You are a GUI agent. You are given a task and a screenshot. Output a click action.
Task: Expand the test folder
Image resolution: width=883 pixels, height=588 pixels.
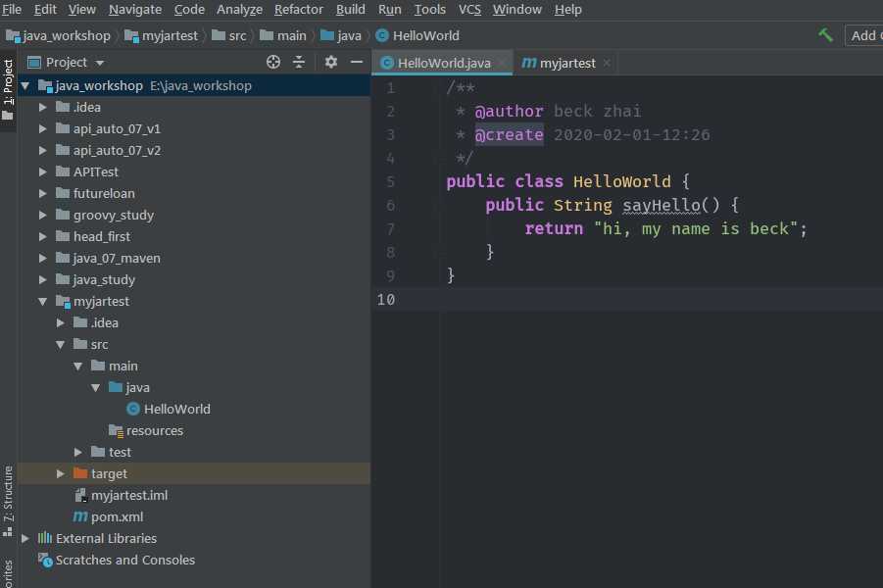coord(78,452)
